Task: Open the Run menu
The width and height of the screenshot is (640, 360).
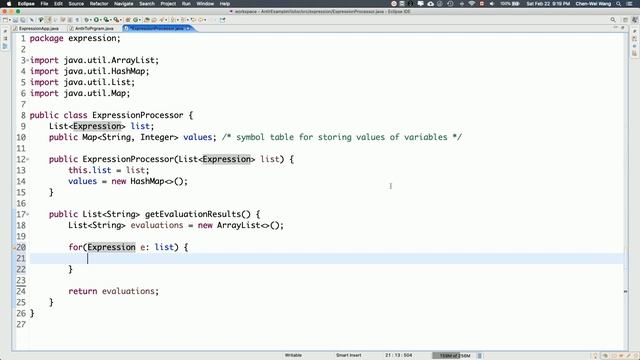Action: 186,4
